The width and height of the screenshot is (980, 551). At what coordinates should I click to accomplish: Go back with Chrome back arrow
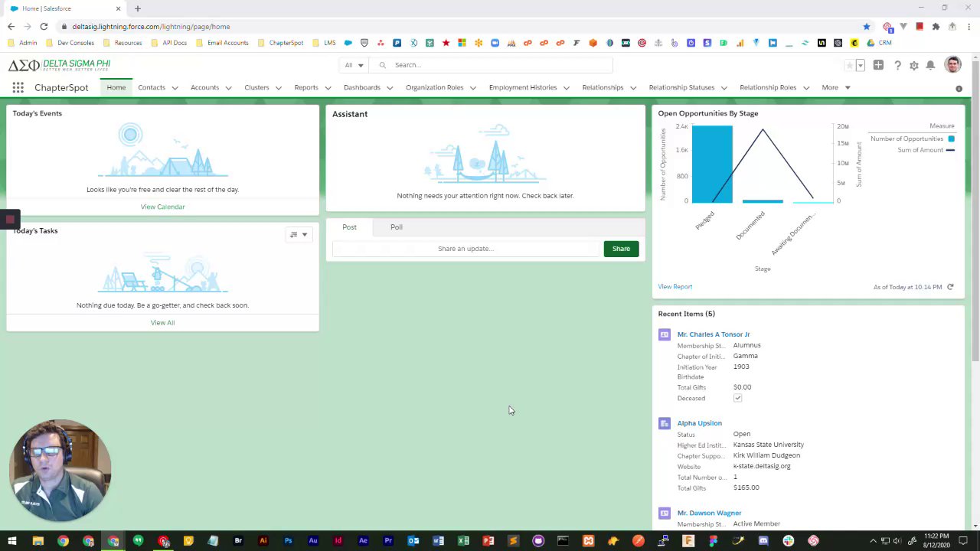pyautogui.click(x=11, y=27)
